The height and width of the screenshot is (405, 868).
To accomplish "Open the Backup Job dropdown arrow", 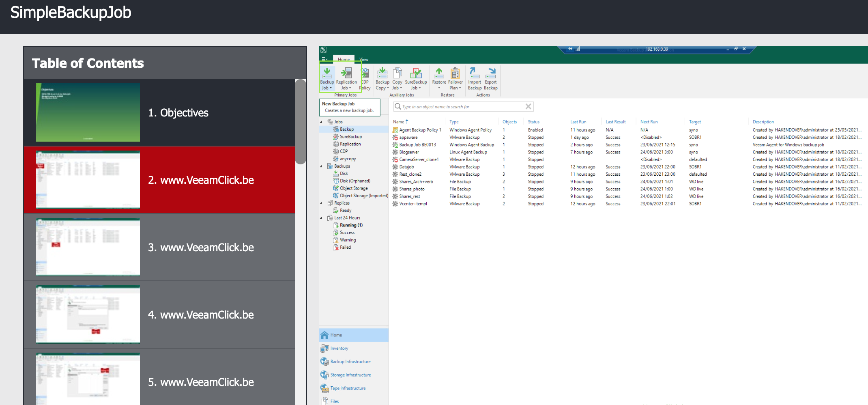I will coord(331,88).
